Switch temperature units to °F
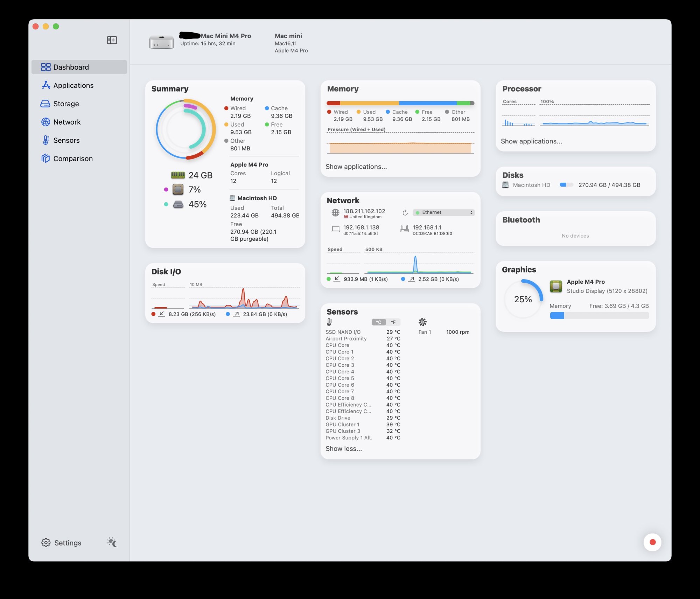700x599 pixels. (393, 322)
